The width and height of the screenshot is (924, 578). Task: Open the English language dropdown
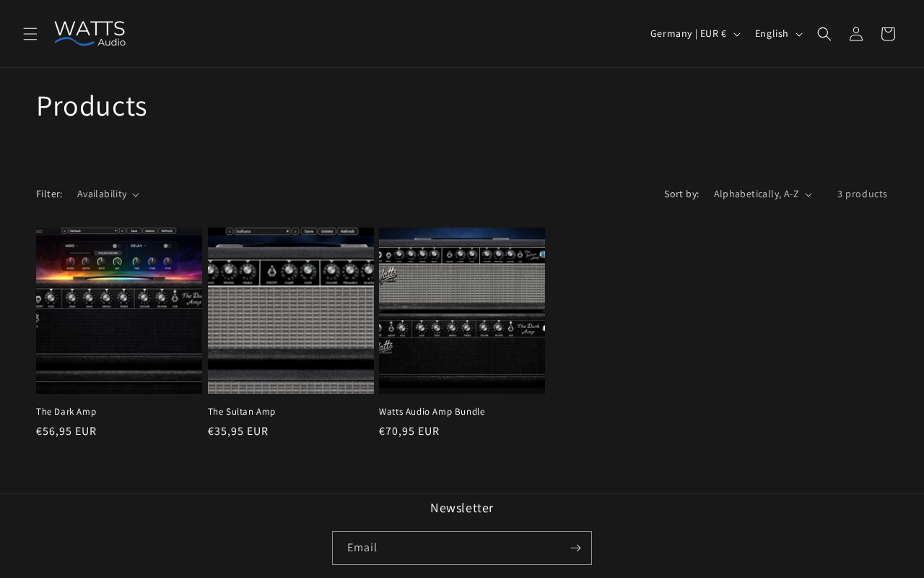[778, 34]
